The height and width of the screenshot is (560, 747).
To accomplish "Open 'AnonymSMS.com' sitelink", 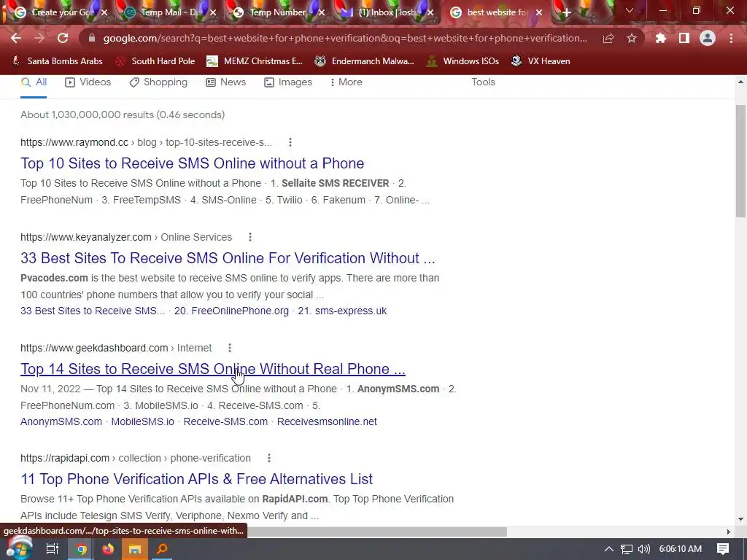I will click(x=61, y=422).
